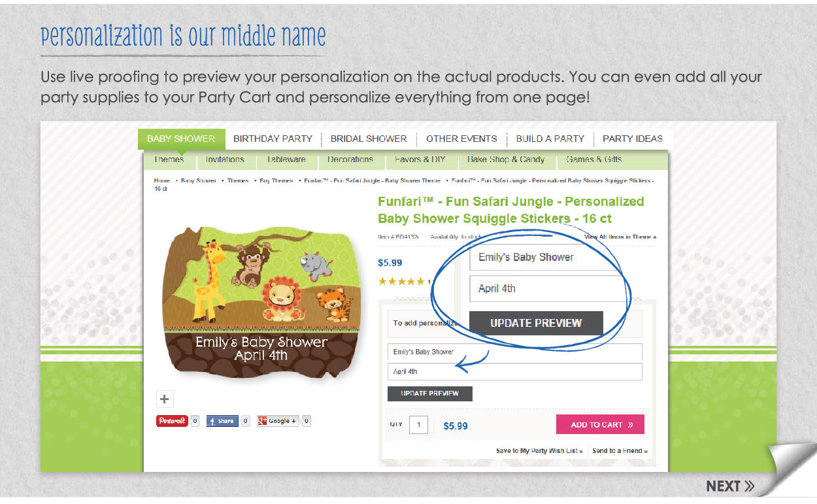Open the Invitations submenu
Image resolution: width=817 pixels, height=504 pixels.
[225, 160]
